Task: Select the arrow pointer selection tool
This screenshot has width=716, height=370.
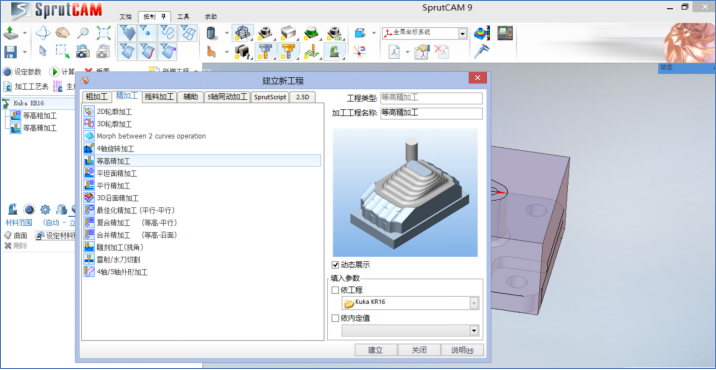Action: [x=42, y=51]
